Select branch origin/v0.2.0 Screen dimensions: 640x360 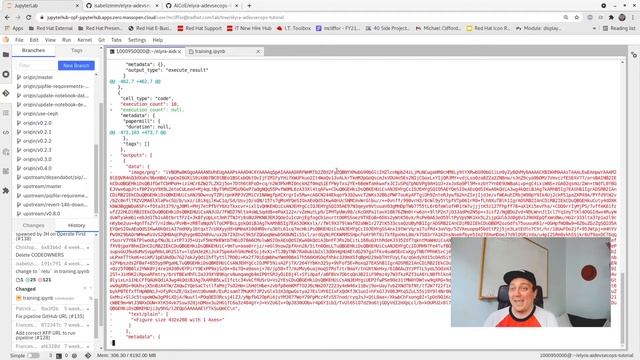(37, 122)
